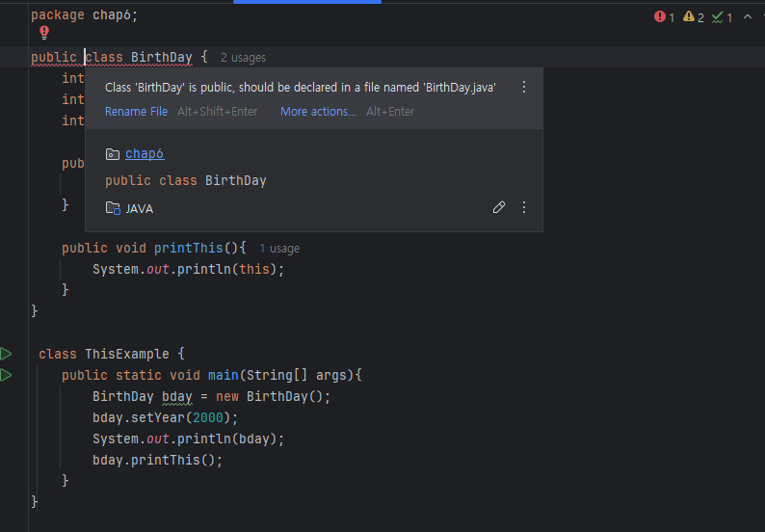Click 'System.out.println(bday);' line
The width and height of the screenshot is (765, 532).
pos(188,439)
